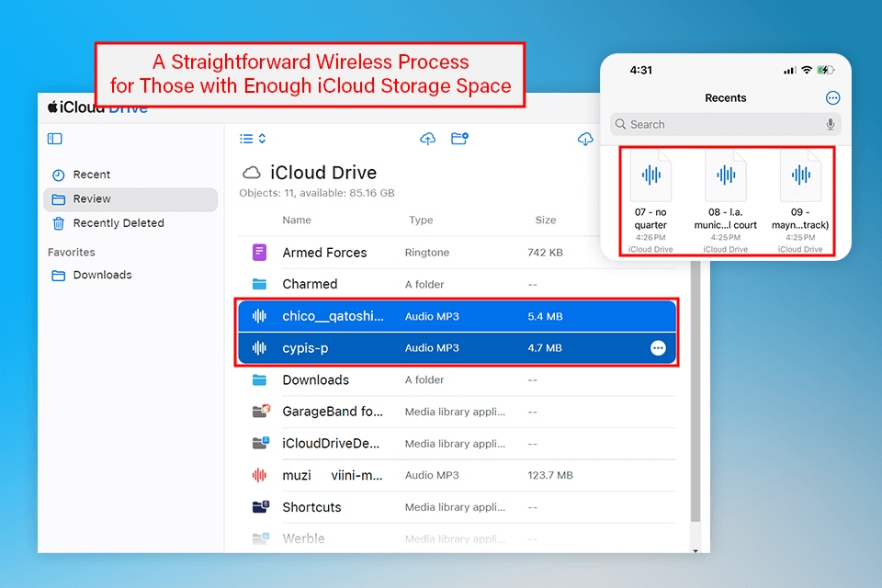The width and height of the screenshot is (882, 588).
Task: Click the Charmed folder icon
Action: tap(259, 284)
